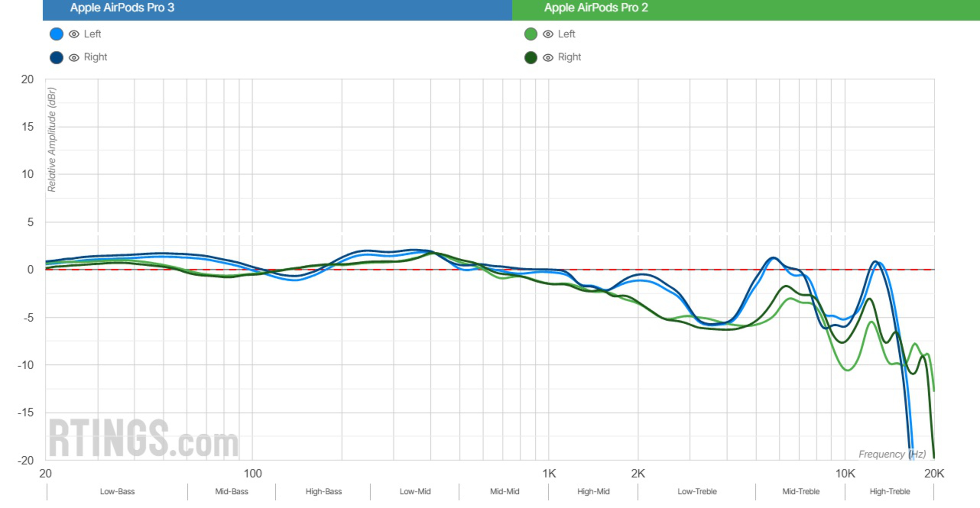Toggle AirPods Pro 3 Left eye icon
The height and width of the screenshot is (508, 980).
pos(74,34)
